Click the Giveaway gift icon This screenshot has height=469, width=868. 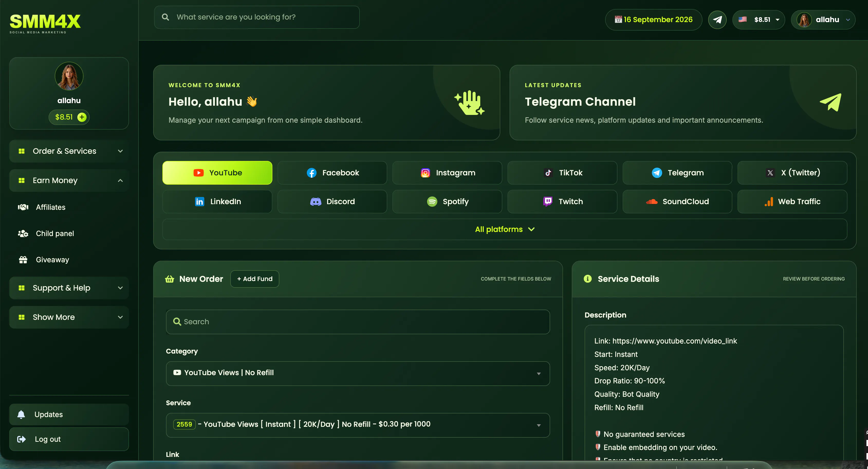pos(23,260)
